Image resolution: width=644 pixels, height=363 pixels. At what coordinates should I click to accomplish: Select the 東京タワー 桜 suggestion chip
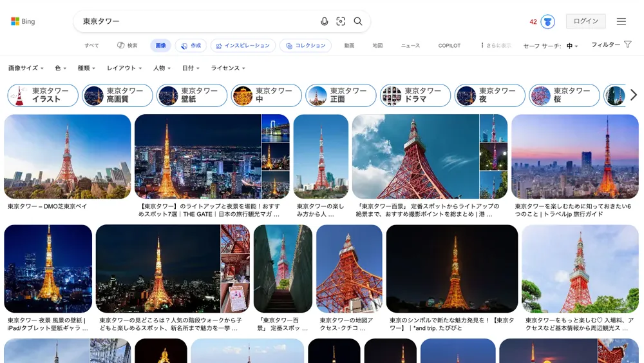pyautogui.click(x=564, y=95)
